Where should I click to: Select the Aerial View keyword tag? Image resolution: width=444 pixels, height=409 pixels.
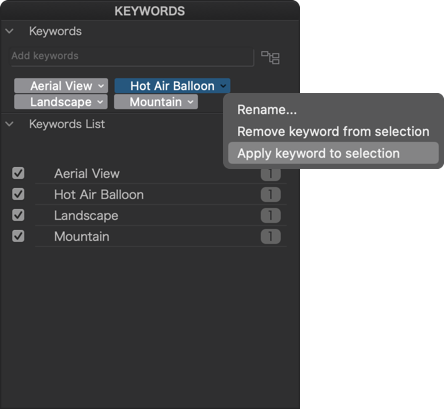click(x=61, y=86)
